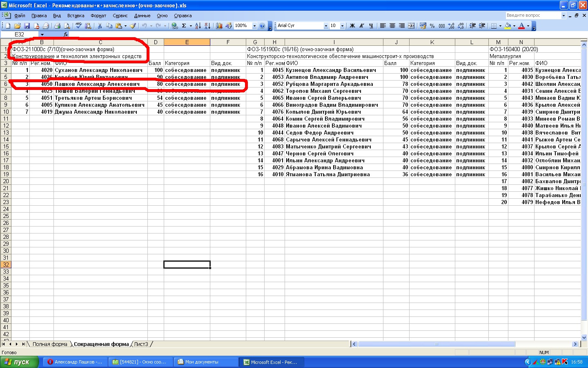
Task: Click the AutoSum sigma icon
Action: tap(184, 26)
